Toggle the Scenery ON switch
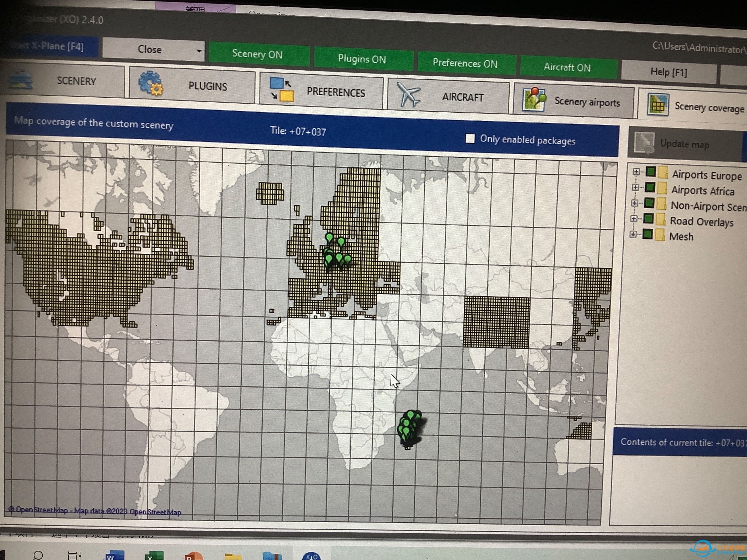Viewport: 747px width, 560px height. 259,54
